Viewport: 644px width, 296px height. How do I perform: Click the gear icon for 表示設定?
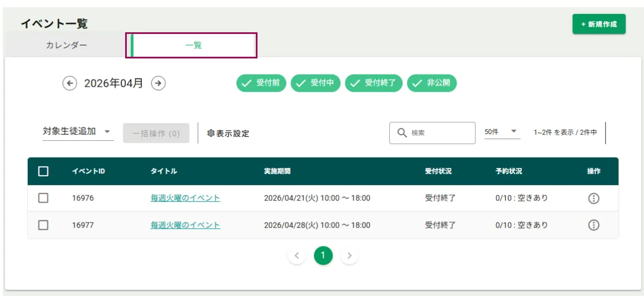[211, 134]
